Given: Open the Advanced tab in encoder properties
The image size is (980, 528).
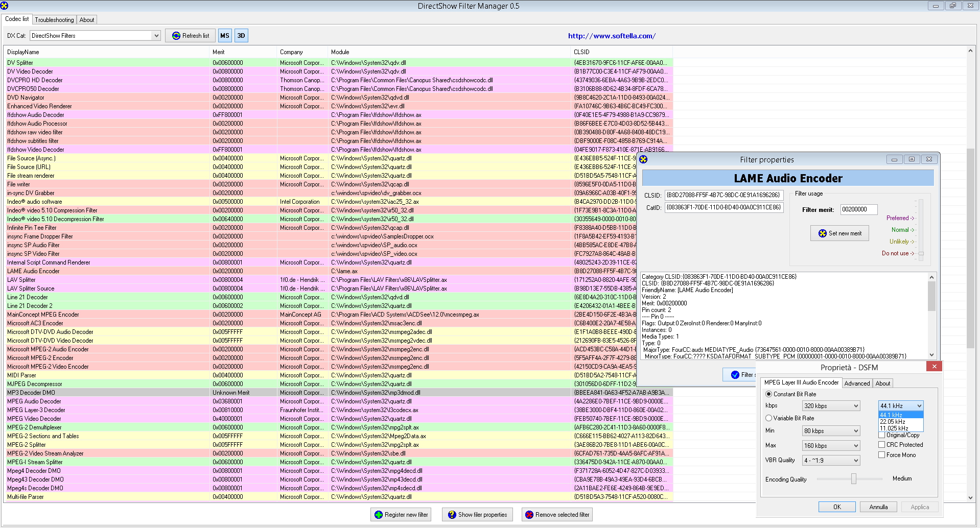Looking at the screenshot, I should coord(857,383).
